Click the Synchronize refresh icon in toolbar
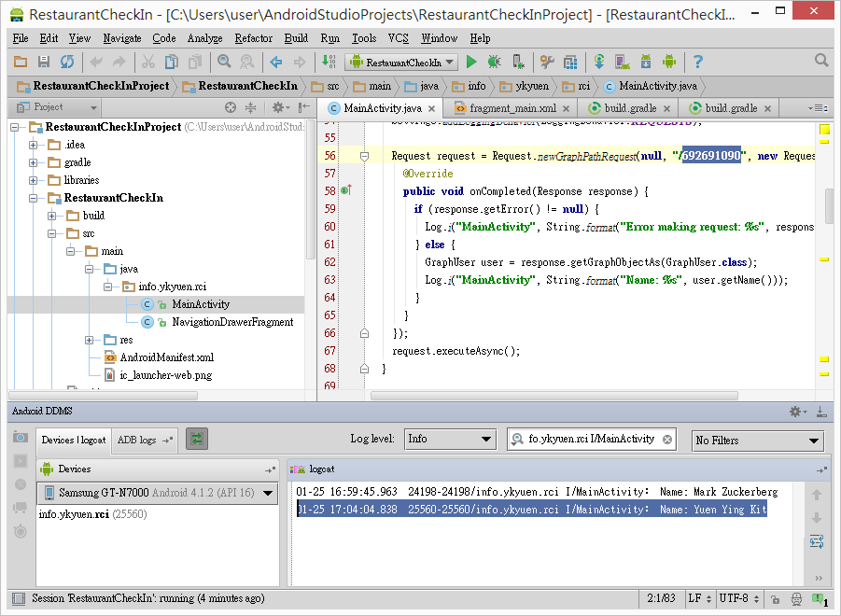Image resolution: width=841 pixels, height=616 pixels. coord(66,62)
